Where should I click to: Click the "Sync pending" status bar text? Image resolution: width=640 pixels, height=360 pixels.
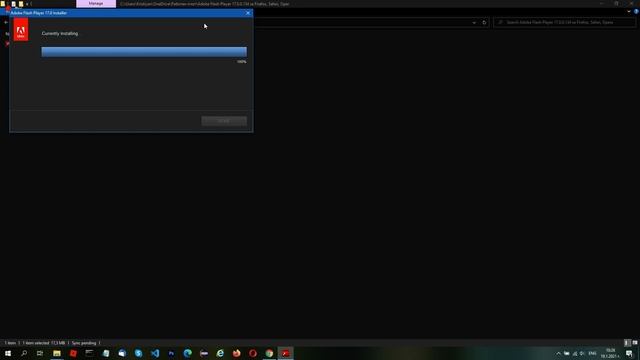(x=84, y=343)
